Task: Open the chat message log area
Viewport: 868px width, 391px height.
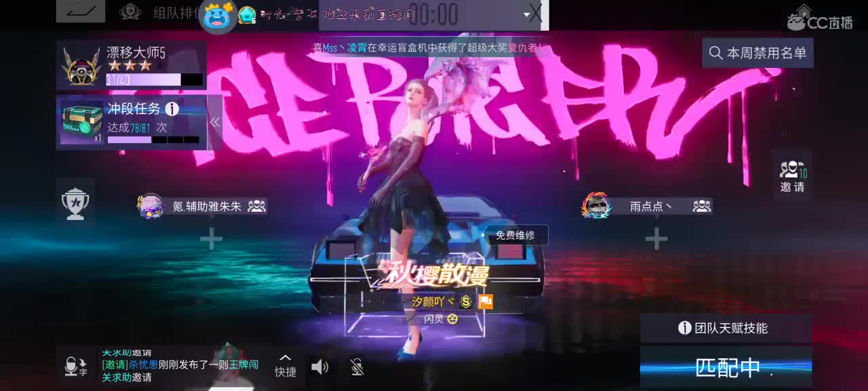Action: (x=181, y=365)
